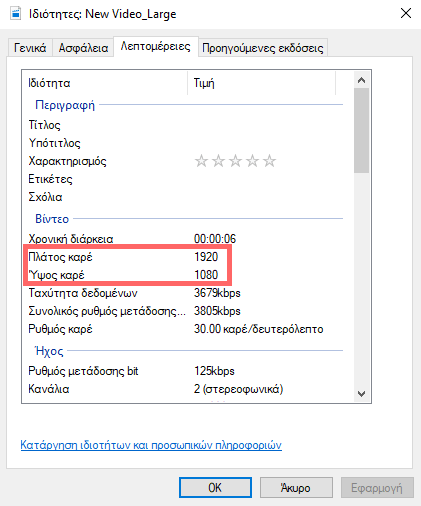
Task: Click the scroll down arrow of the list
Action: click(361, 394)
